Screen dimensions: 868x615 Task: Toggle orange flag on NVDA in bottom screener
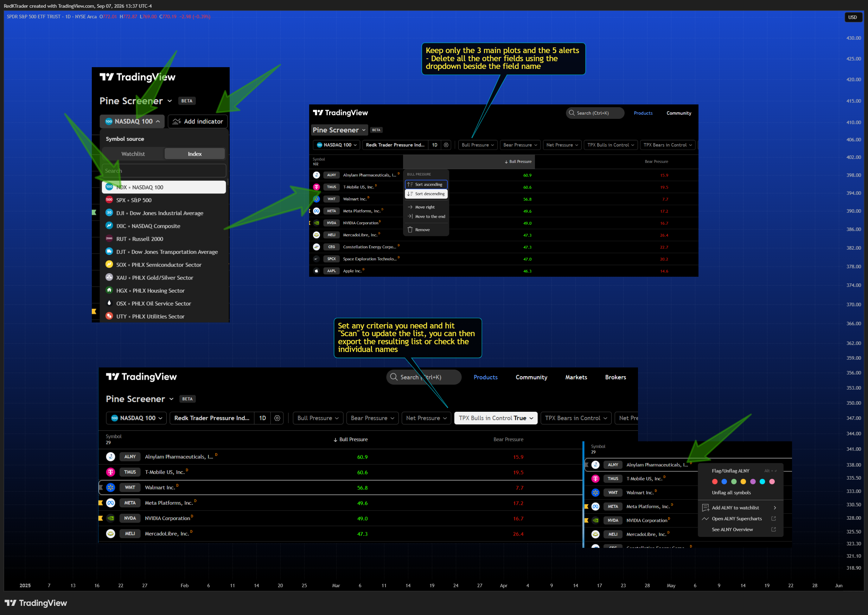(x=101, y=518)
